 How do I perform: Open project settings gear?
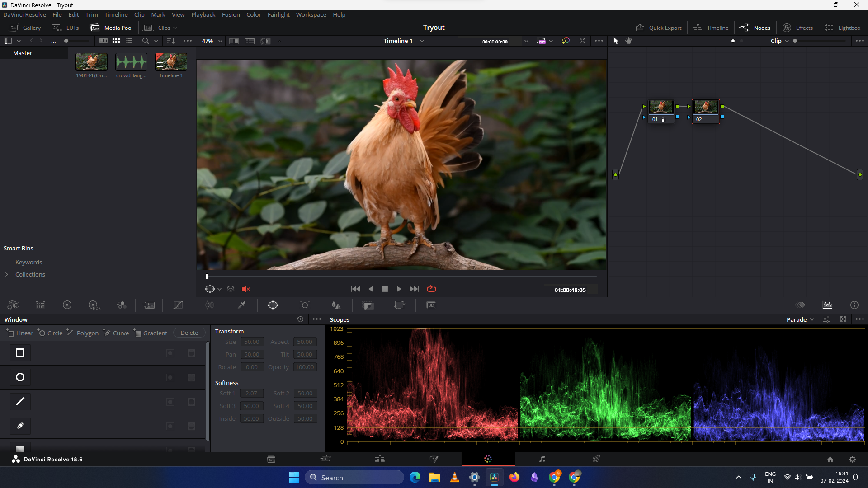tap(852, 460)
